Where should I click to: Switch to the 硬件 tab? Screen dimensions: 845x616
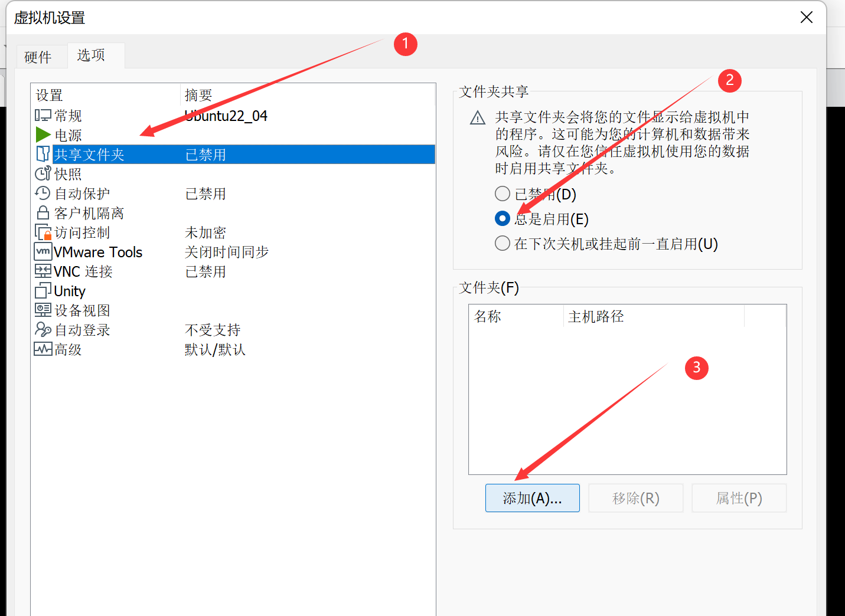point(38,57)
